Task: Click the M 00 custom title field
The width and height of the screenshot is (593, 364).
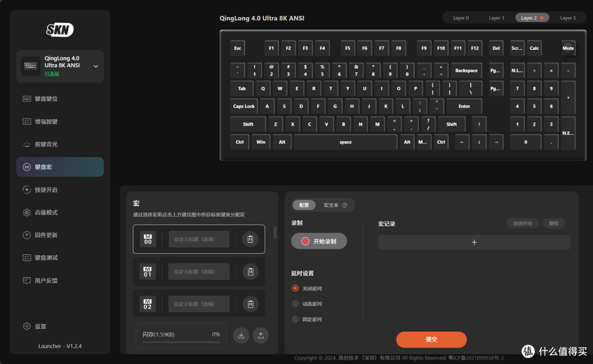Action: point(199,239)
